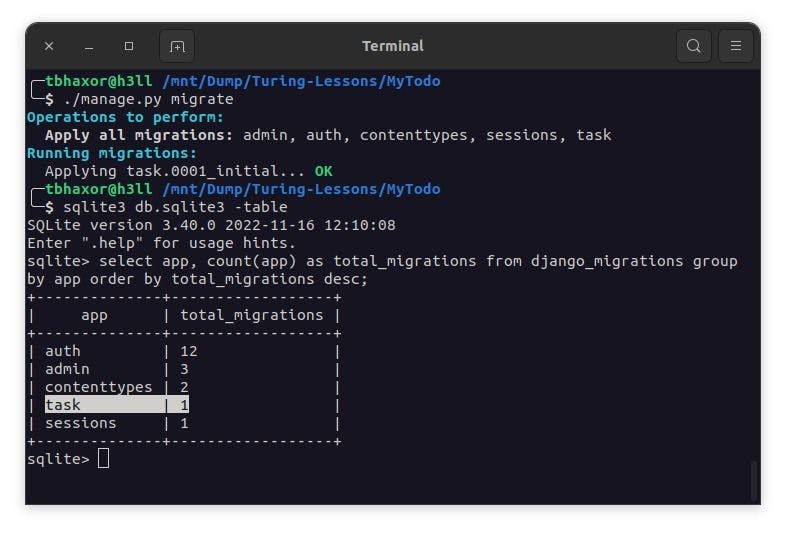Viewport: 786px width, 533px height.
Task: Click the value '1' in sessions row
Action: [184, 423]
